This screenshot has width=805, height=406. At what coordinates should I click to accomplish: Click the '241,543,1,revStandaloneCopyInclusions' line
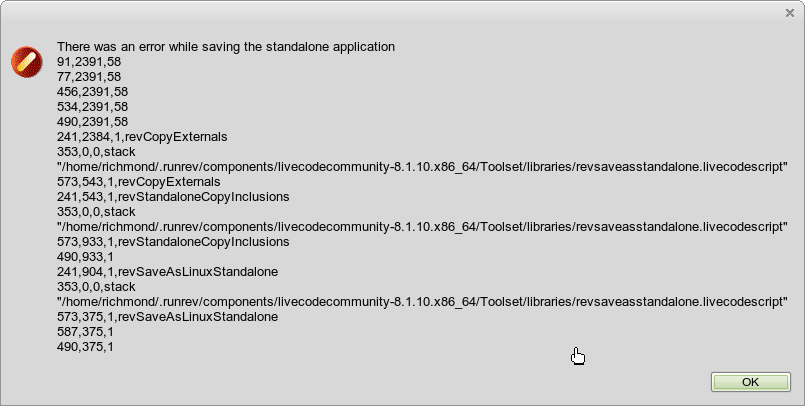pyautogui.click(x=173, y=197)
